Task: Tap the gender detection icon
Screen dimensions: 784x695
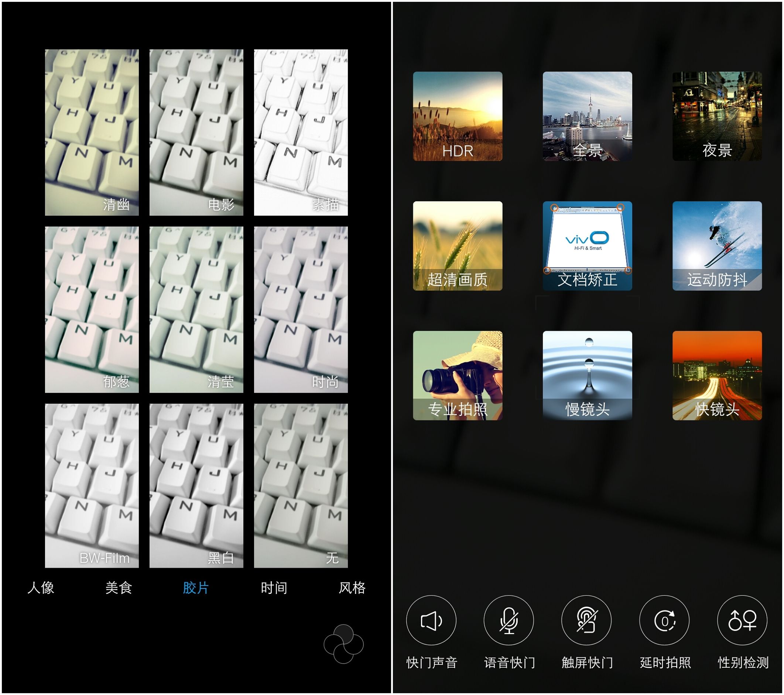Action: 742,620
